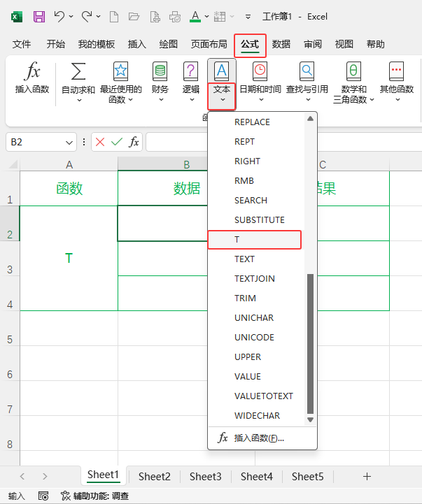422x504 pixels.
Task: Open the Text functions icon
Action: click(222, 71)
